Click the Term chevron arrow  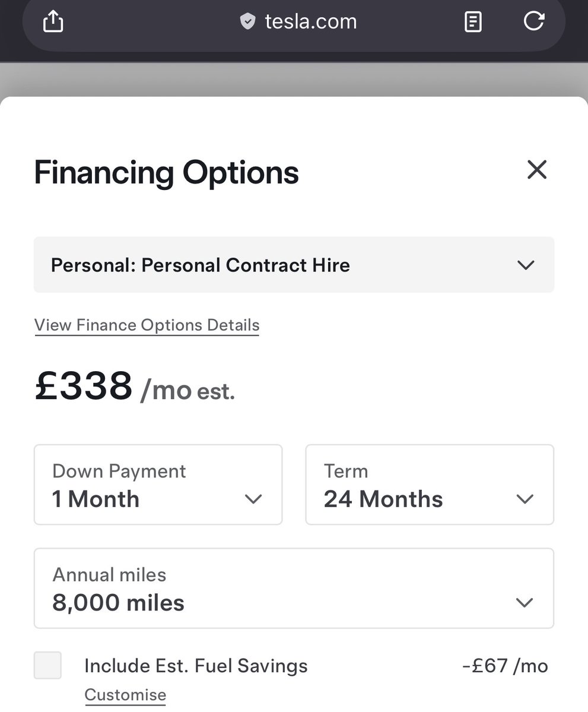(x=525, y=499)
